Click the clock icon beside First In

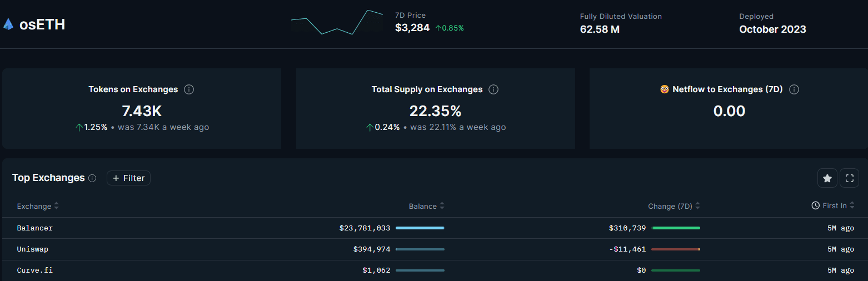coord(816,205)
